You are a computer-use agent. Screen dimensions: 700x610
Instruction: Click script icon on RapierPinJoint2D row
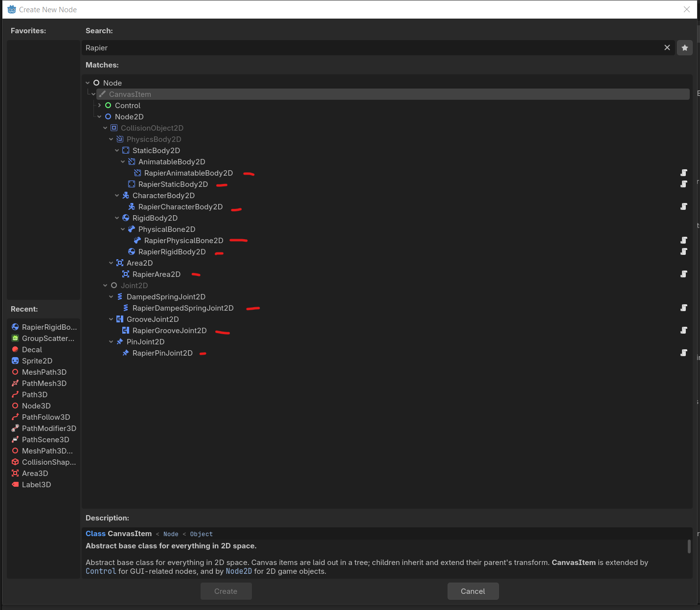pos(683,353)
